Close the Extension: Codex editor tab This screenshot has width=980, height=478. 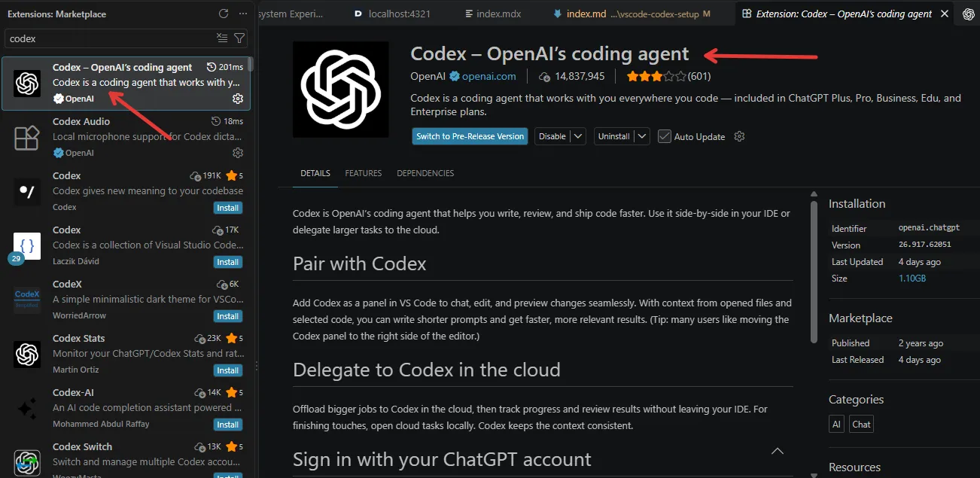click(x=945, y=14)
